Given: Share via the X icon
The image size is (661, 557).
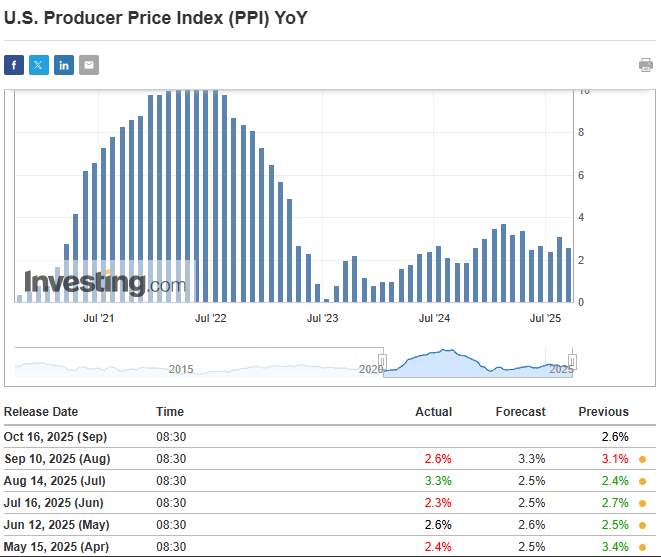Looking at the screenshot, I should (x=39, y=65).
